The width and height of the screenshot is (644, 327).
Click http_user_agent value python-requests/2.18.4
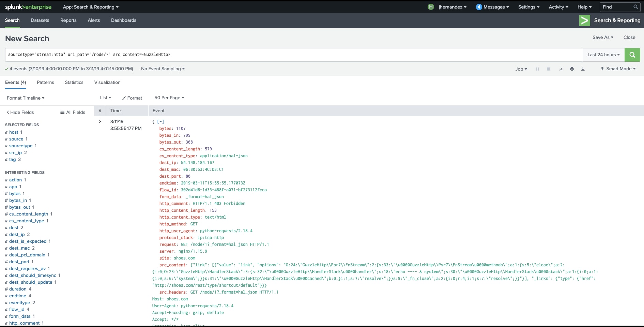point(226,231)
